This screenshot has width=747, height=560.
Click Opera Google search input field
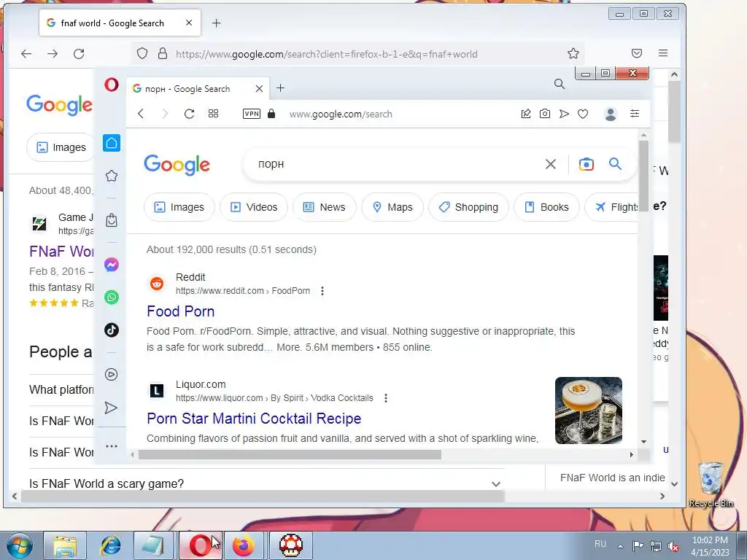395,164
